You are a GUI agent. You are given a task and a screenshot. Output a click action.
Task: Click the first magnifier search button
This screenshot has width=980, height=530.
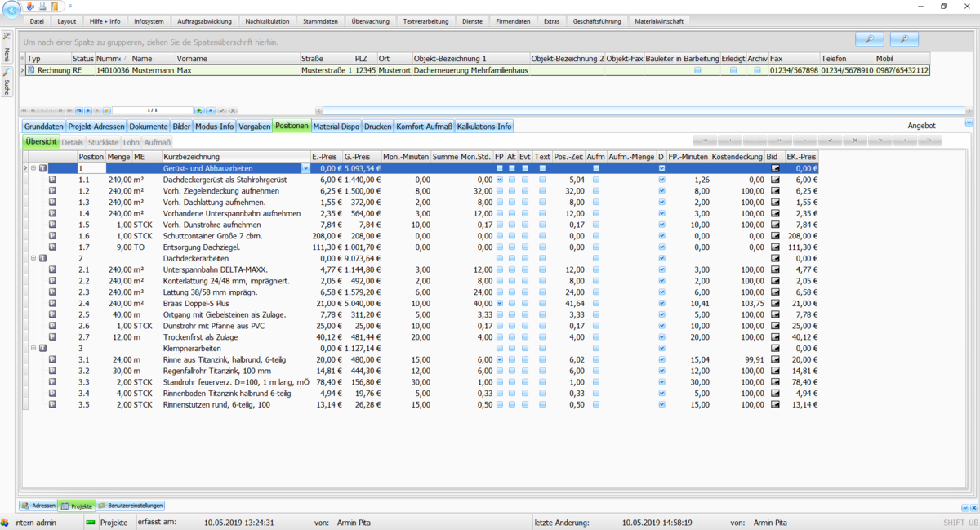(870, 39)
